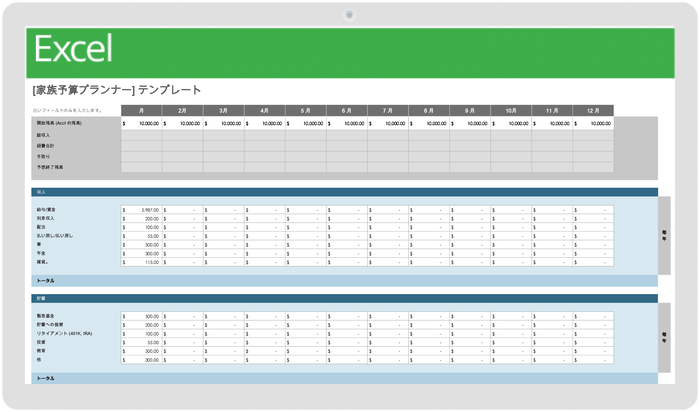This screenshot has height=412, width=700.
Task: Select the 2月 cell in 給与/賃金 row
Action: [183, 210]
